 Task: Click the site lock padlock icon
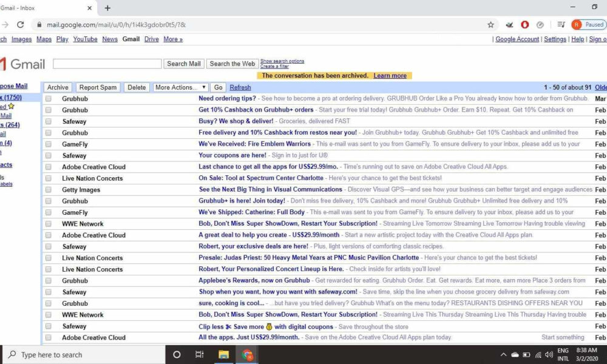[x=39, y=25]
